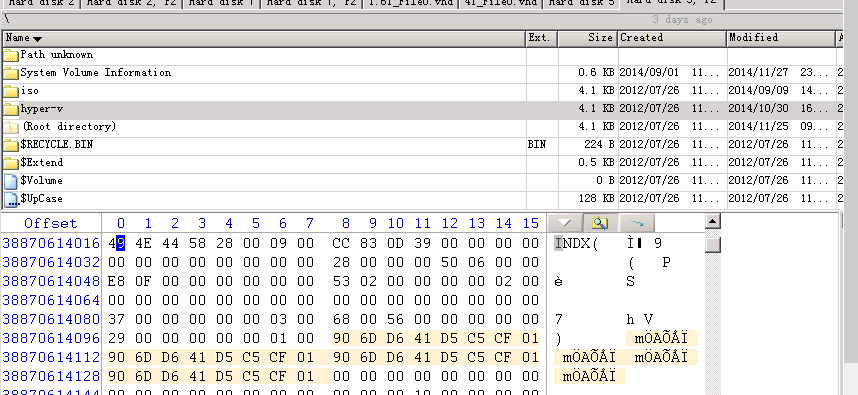Switch to the Hard disk 1, P2 tab
858x395 pixels.
[x=312, y=3]
